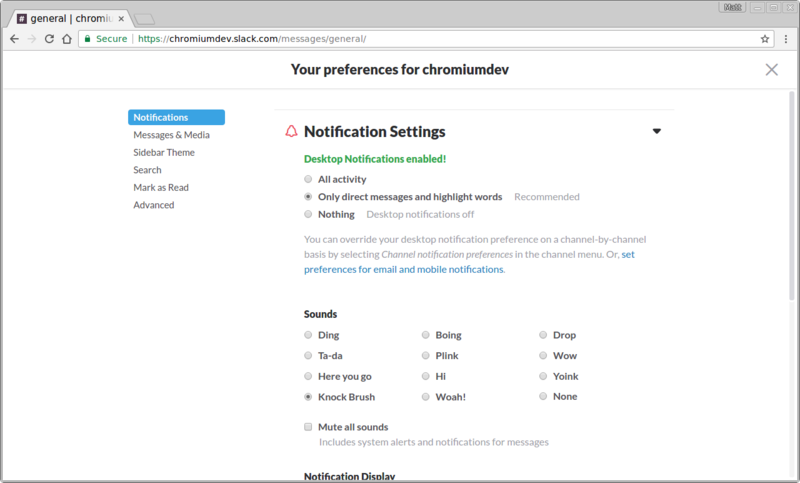Open the Messages & Media preferences
This screenshot has height=483, width=800.
(171, 135)
